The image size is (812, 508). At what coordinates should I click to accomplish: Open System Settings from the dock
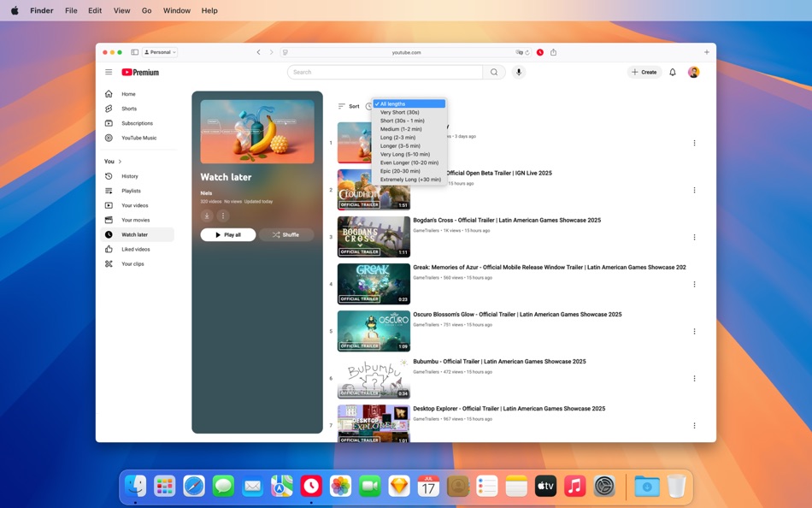click(604, 487)
